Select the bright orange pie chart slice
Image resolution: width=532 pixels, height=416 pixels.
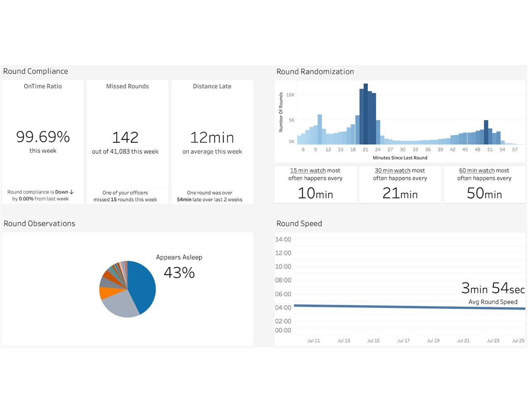click(106, 293)
